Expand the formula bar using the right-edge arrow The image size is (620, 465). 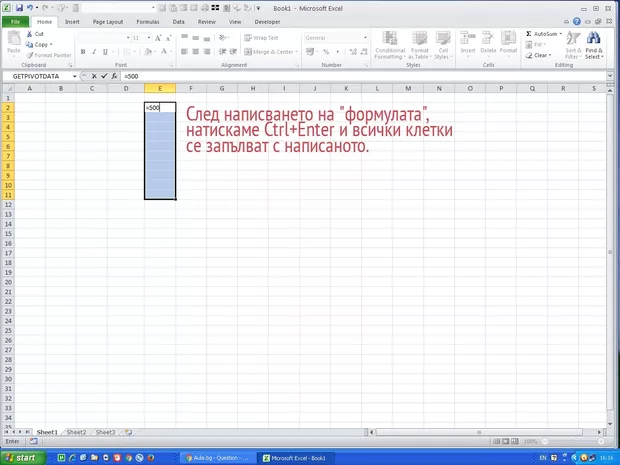coord(611,76)
